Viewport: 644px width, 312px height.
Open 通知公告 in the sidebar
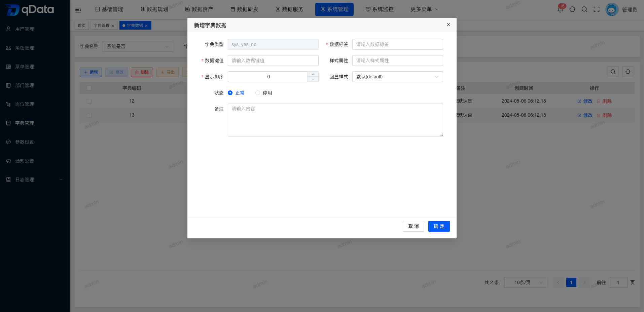point(35,161)
